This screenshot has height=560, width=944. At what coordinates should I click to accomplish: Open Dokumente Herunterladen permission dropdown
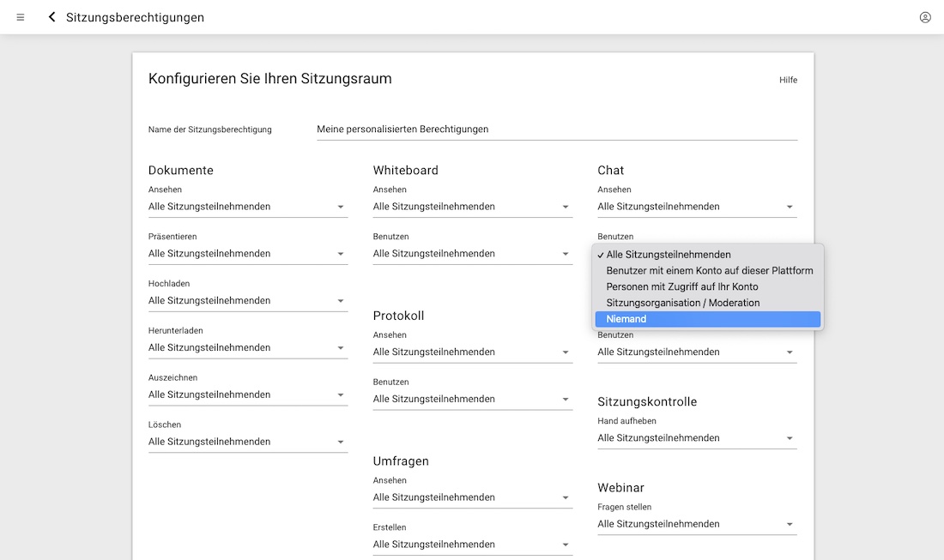(x=247, y=348)
